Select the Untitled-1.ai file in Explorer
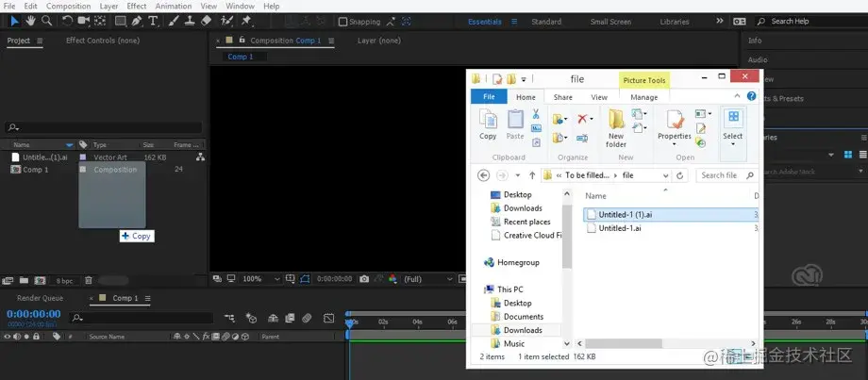This screenshot has height=380, width=868. (620, 228)
